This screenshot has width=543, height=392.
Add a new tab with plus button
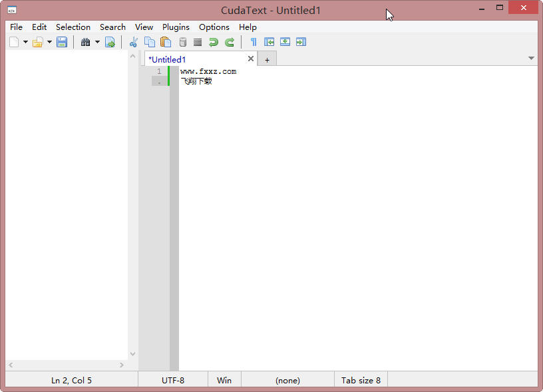267,60
